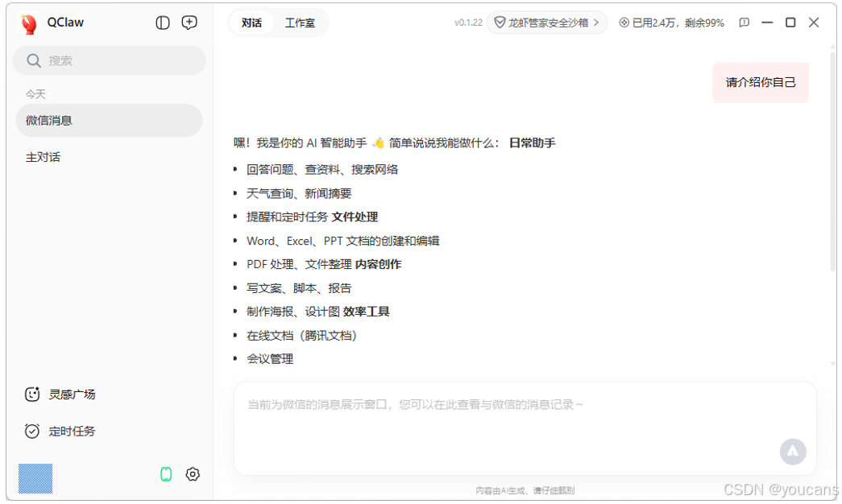Click the bold 内容创作 heading

click(379, 264)
